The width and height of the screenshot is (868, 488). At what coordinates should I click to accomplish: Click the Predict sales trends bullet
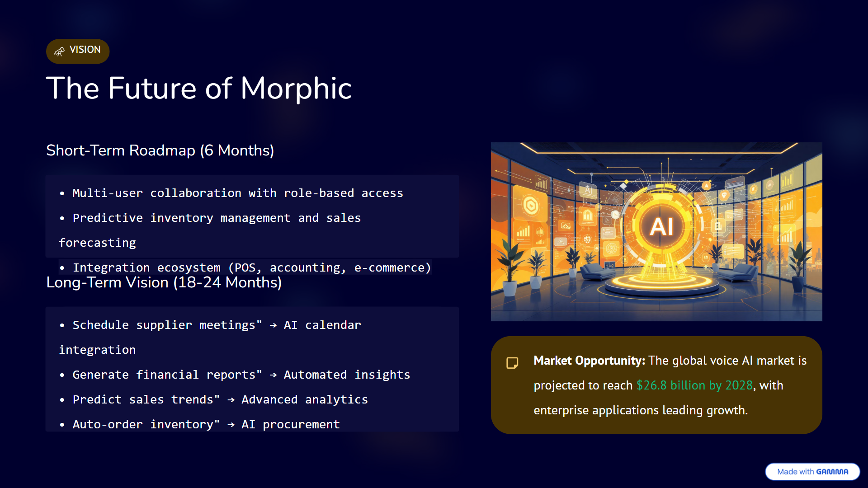(x=220, y=400)
